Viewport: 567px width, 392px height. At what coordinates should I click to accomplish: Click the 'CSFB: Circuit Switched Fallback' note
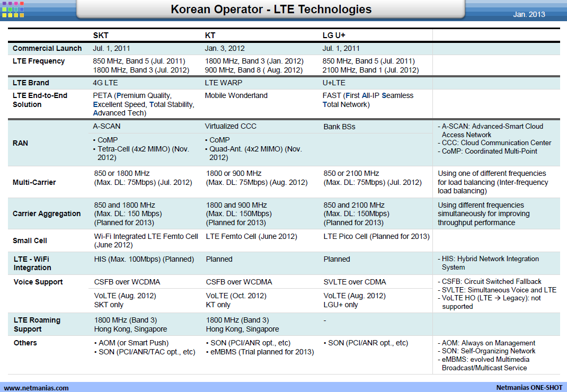click(x=490, y=281)
